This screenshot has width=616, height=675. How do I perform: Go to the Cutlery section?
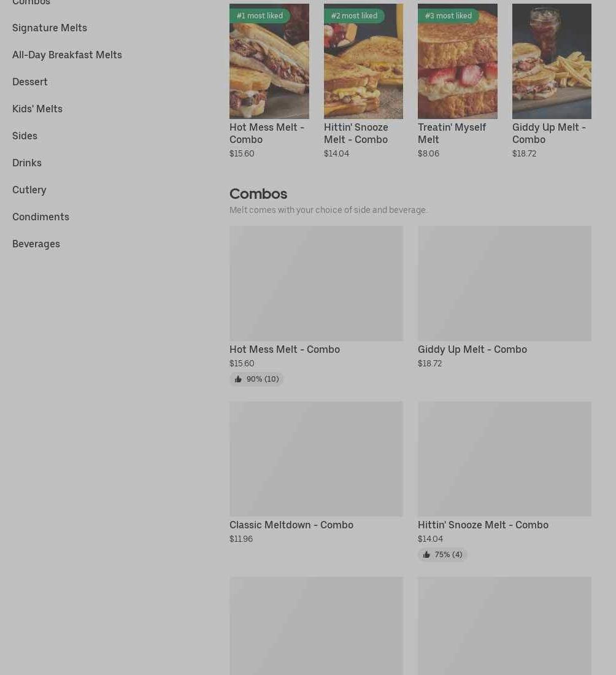point(29,190)
